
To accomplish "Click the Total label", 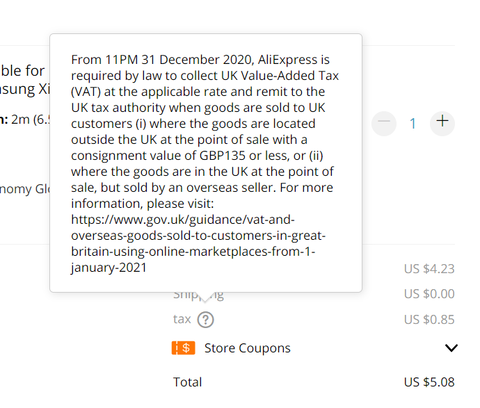I will point(187,382).
